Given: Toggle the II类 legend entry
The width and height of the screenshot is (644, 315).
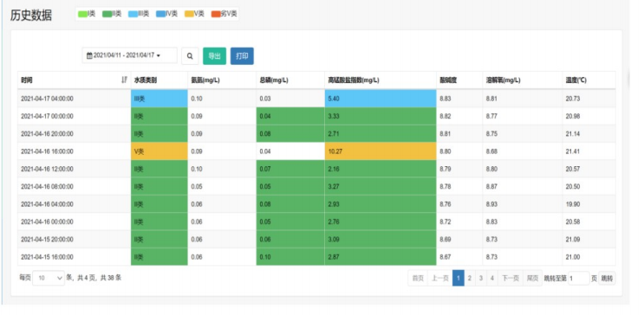Looking at the screenshot, I should (x=112, y=14).
